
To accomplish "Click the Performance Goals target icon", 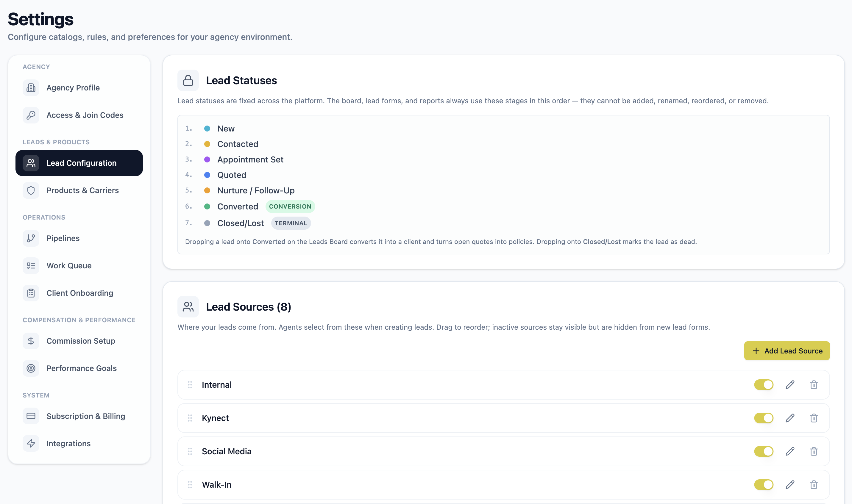I will pyautogui.click(x=31, y=369).
